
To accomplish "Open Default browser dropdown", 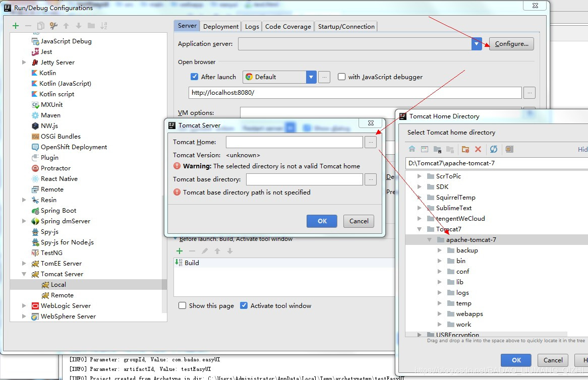I will click(x=311, y=77).
